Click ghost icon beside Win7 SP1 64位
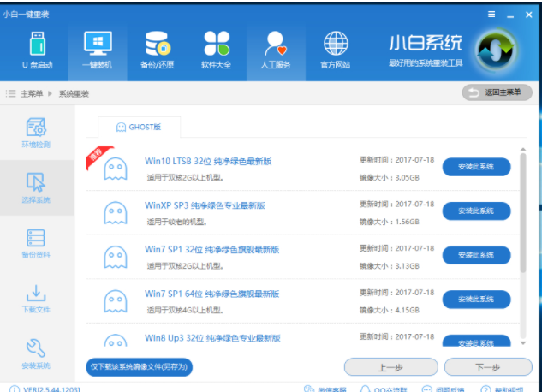Image resolution: width=542 pixels, height=392 pixels. pyautogui.click(x=116, y=301)
